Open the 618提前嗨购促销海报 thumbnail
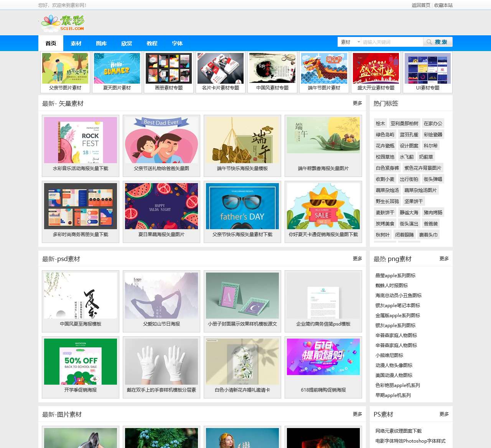Screen dimensions: 491x448 coord(323,357)
